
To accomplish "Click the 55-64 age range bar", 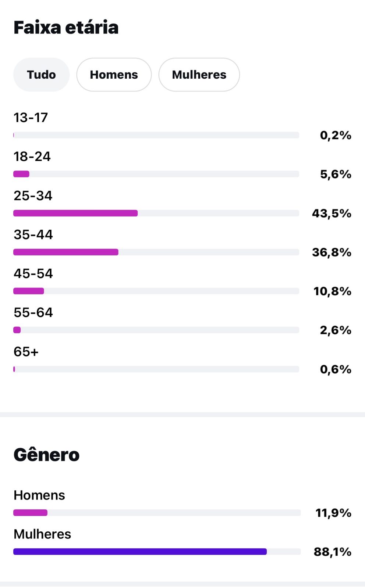I will click(x=156, y=330).
